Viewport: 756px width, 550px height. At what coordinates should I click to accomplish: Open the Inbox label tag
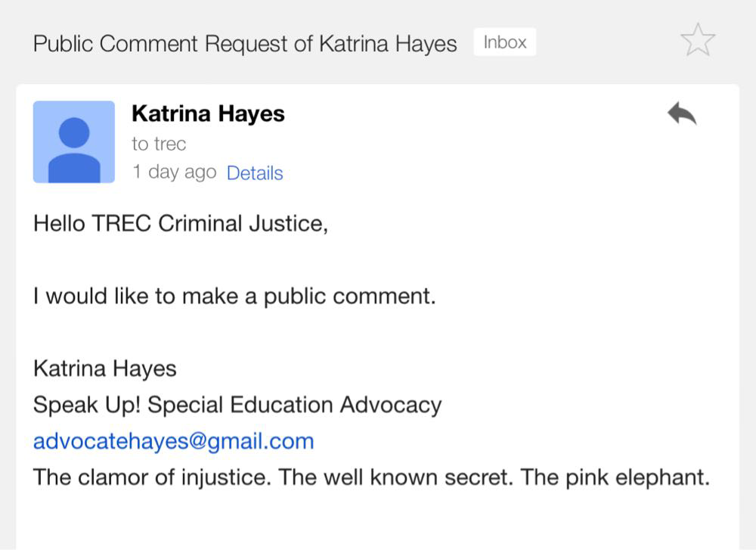[505, 42]
